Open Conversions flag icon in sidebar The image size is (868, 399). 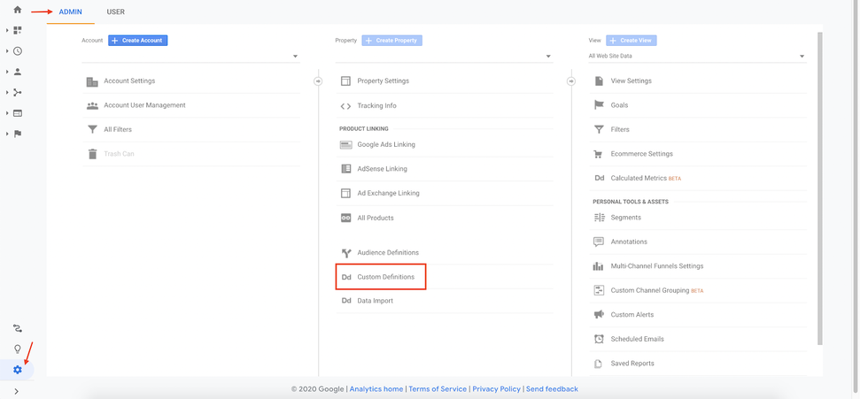tap(18, 134)
